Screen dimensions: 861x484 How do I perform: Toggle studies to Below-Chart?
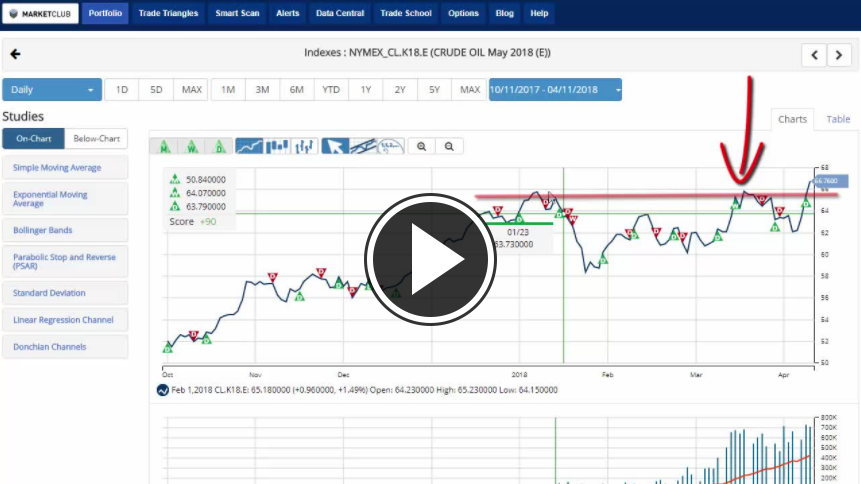tap(96, 139)
